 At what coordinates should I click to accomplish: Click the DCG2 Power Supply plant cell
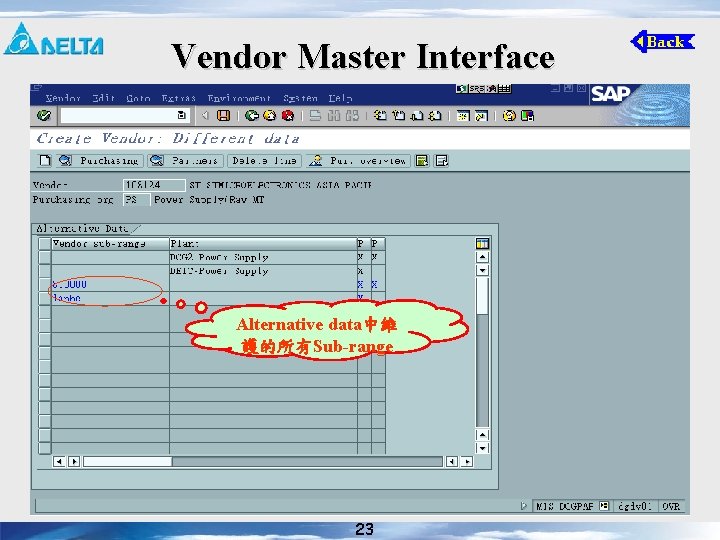point(263,257)
